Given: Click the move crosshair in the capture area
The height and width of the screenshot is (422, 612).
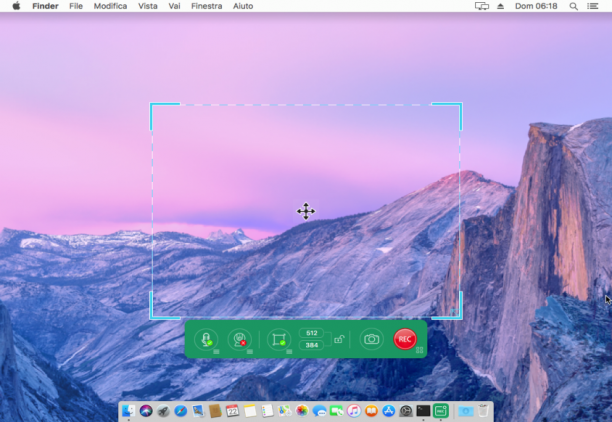Looking at the screenshot, I should click(306, 211).
